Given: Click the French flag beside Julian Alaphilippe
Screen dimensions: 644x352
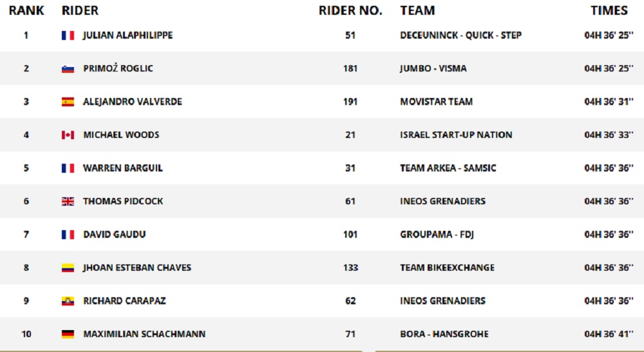Looking at the screenshot, I should click(68, 35).
